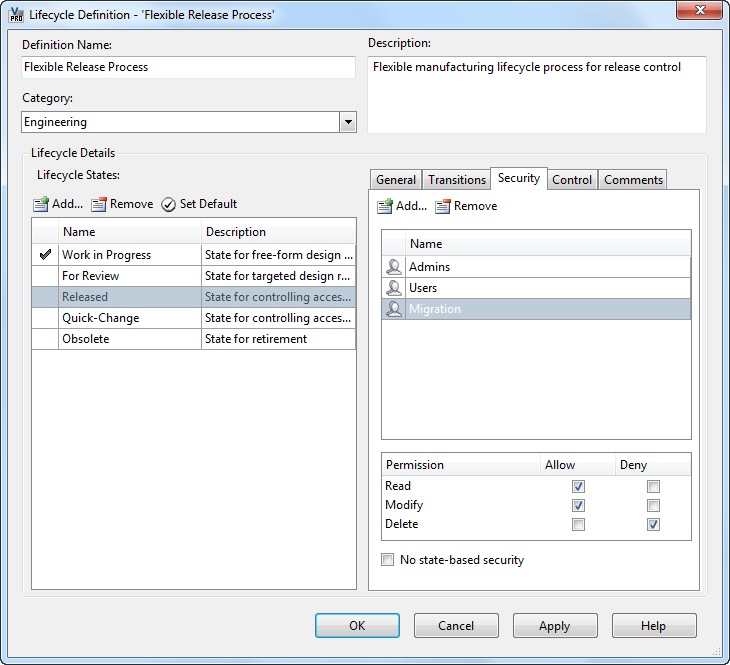Select the Quick-Change state row

click(x=193, y=318)
